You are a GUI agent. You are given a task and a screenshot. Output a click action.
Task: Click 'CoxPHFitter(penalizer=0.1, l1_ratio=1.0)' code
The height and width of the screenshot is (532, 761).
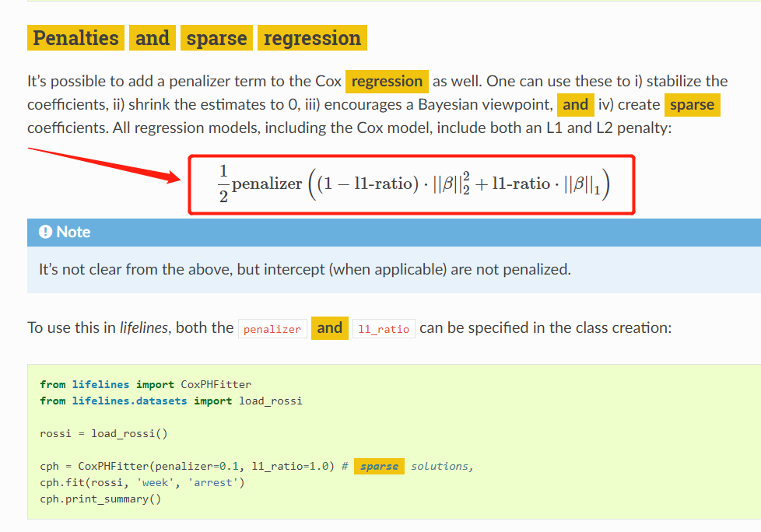tap(206, 467)
